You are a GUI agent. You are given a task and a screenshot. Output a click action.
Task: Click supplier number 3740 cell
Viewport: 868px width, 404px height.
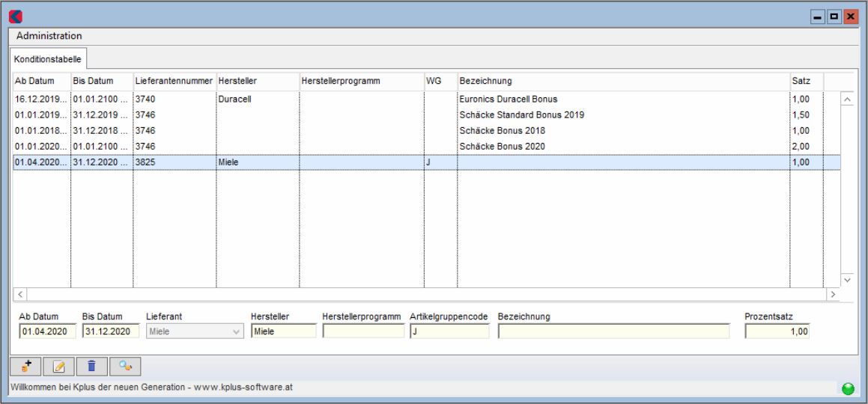(x=174, y=100)
